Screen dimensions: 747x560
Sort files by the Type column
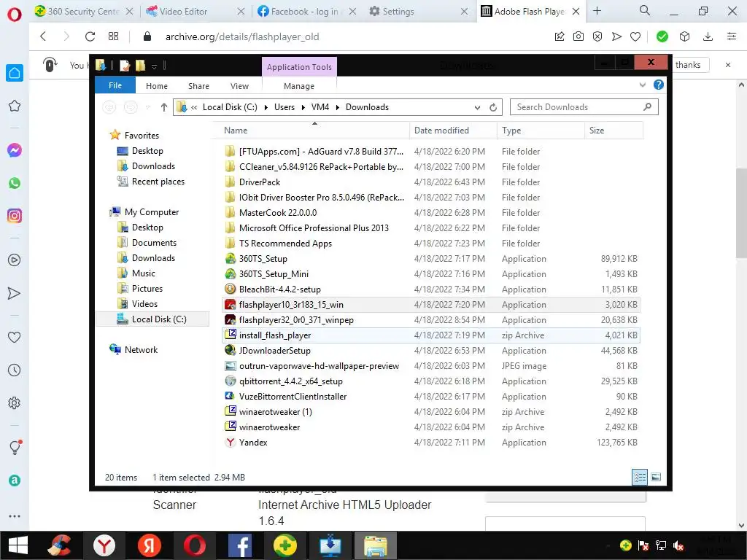click(541, 131)
